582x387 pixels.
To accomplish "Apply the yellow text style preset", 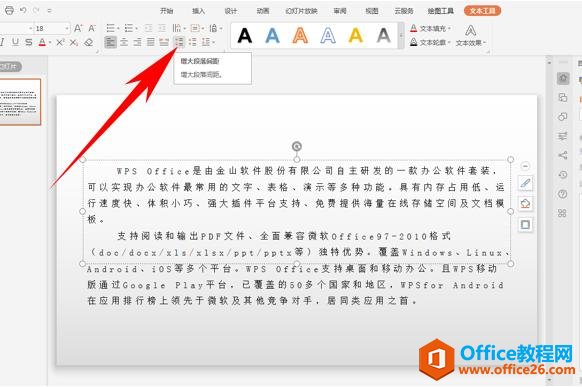I will (x=356, y=36).
